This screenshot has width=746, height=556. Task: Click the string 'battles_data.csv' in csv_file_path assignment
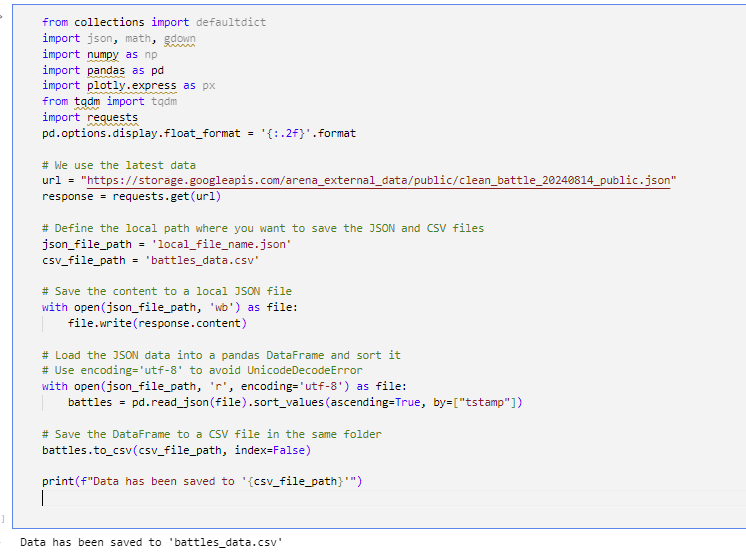(202, 261)
